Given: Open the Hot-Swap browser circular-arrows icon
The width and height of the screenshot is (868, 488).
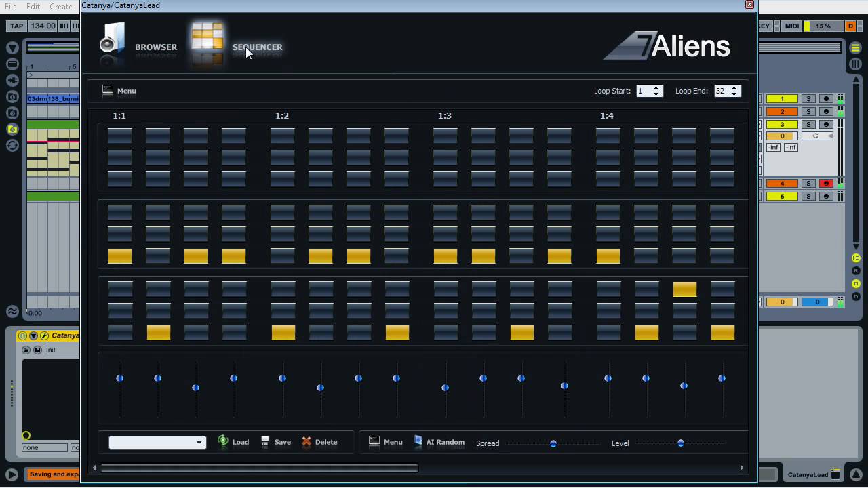Looking at the screenshot, I should tap(12, 145).
